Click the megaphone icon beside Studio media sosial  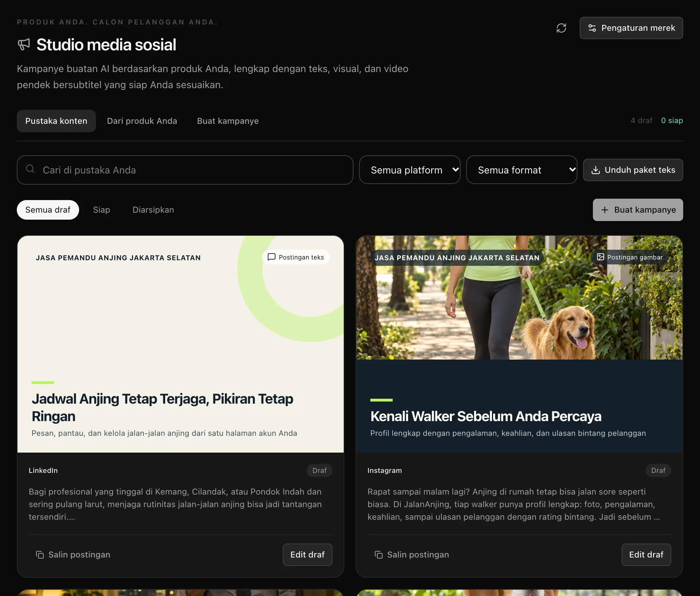click(24, 44)
